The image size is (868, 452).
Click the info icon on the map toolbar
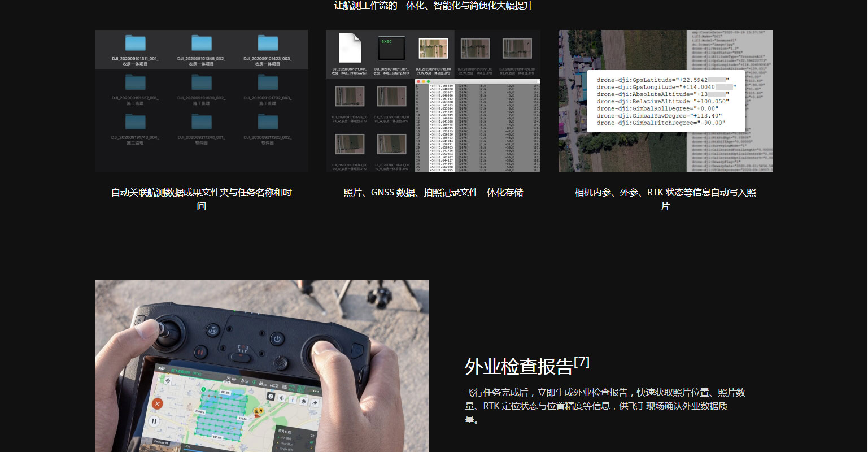pyautogui.click(x=271, y=396)
